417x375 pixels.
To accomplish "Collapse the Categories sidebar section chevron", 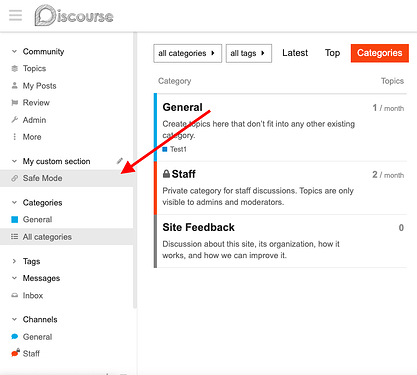I will click(14, 202).
